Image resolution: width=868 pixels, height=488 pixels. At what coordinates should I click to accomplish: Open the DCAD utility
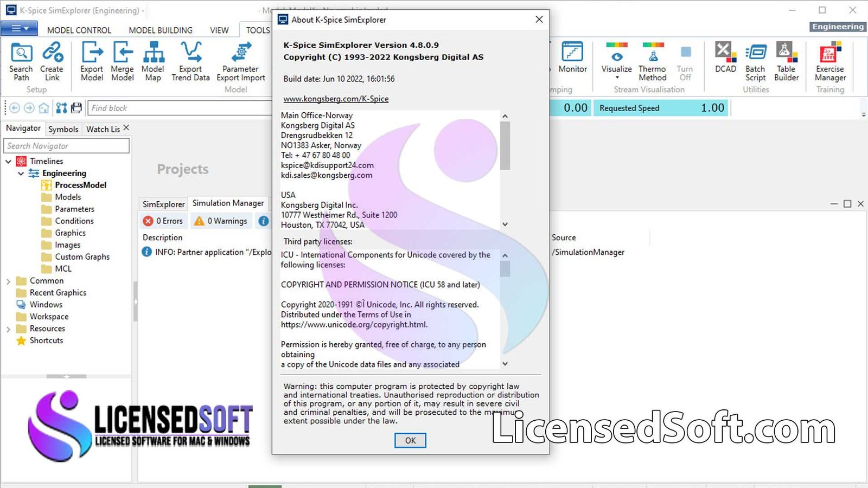coord(725,57)
